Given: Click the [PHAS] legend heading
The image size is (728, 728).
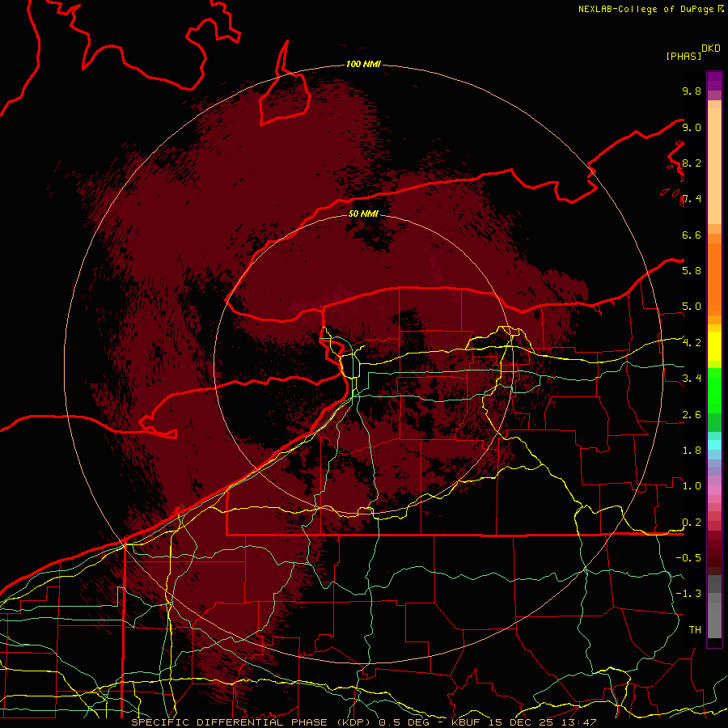Looking at the screenshot, I should pos(684,56).
